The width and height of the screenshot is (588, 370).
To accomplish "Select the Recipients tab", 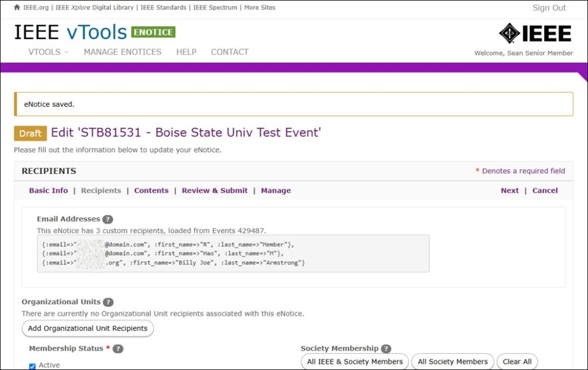I will tap(101, 190).
